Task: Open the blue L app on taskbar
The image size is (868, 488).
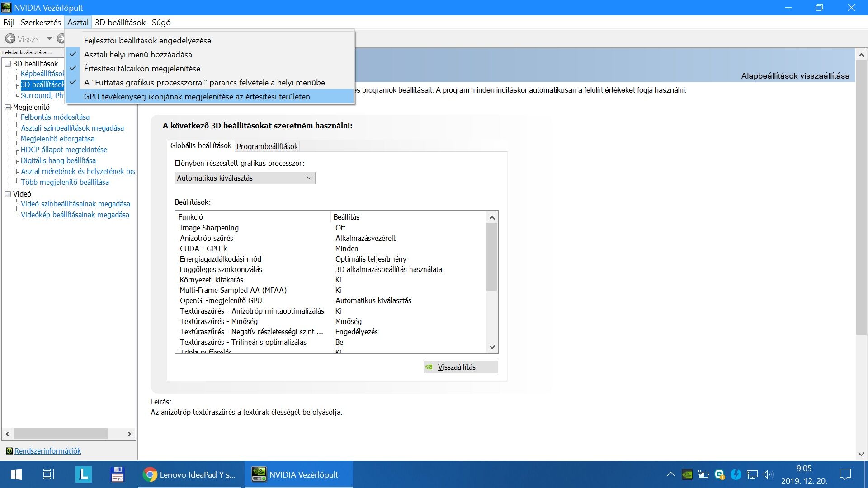Action: click(x=83, y=474)
